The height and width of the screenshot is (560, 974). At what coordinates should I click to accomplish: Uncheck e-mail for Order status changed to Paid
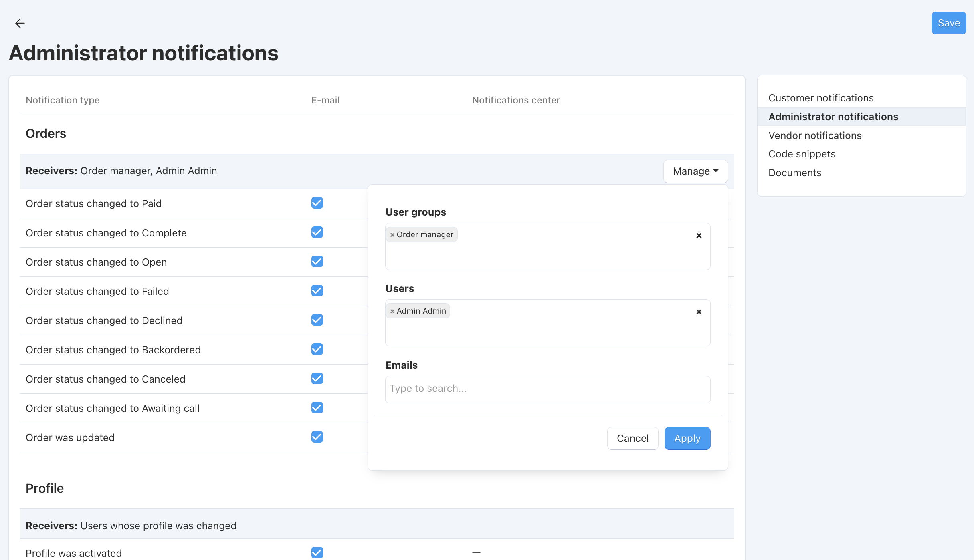click(317, 203)
